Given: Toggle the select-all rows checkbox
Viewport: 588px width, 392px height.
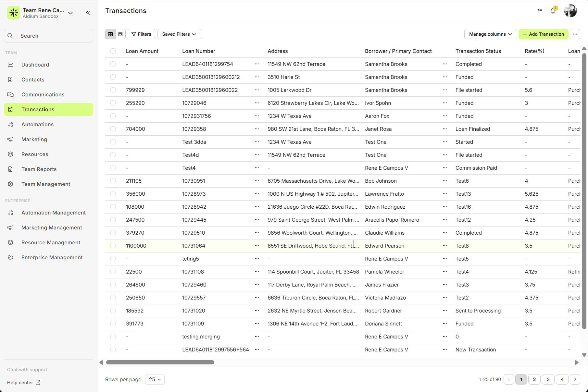Looking at the screenshot, I should coord(113,51).
